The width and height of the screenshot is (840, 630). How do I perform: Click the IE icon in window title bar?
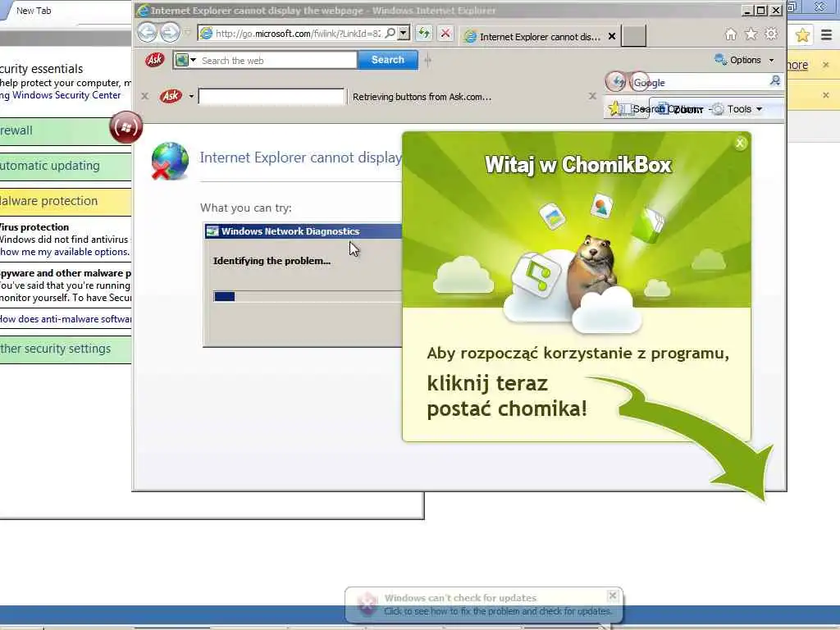[x=143, y=10]
